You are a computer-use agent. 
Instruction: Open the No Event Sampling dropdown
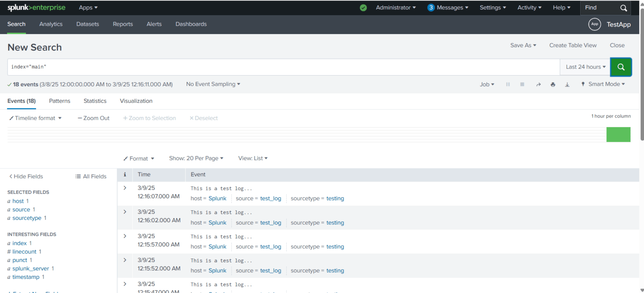213,84
